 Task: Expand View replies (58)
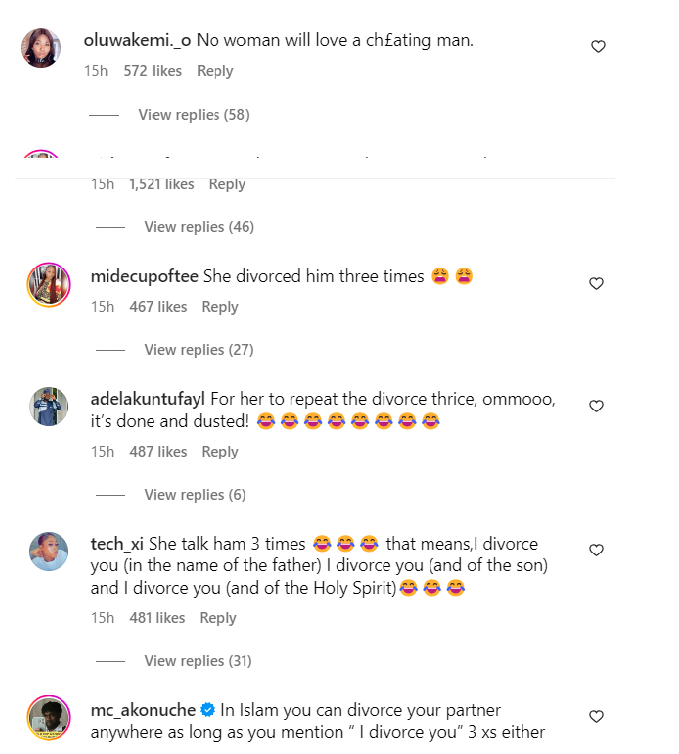[193, 115]
